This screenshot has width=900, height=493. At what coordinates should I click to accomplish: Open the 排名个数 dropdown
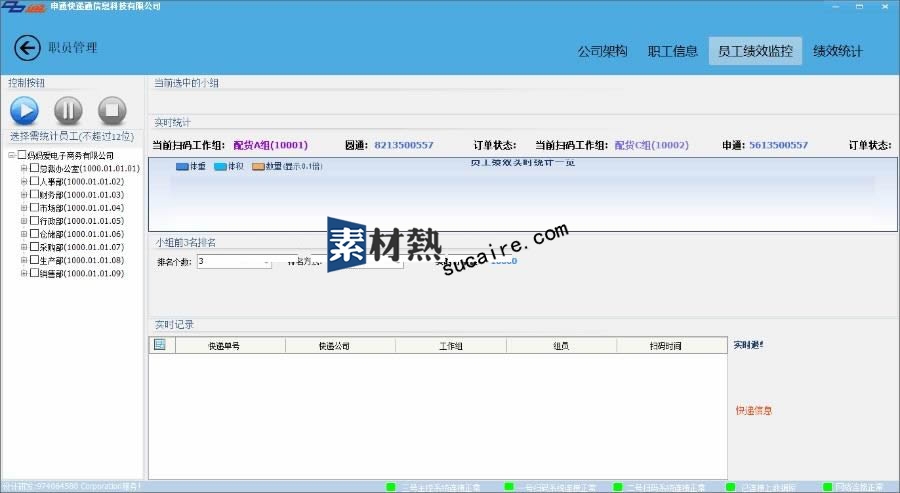click(x=267, y=262)
